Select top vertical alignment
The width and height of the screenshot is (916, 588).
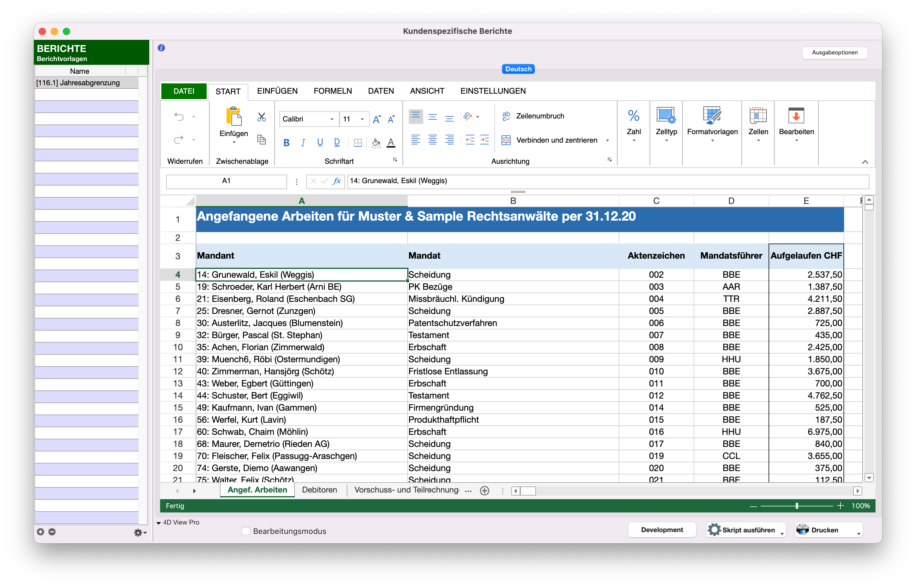416,116
